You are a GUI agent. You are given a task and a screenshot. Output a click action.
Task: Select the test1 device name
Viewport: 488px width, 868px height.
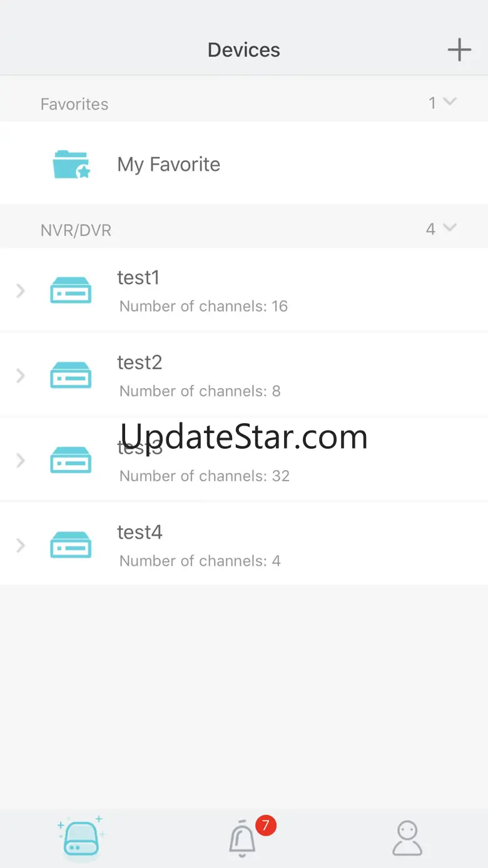[x=138, y=277]
